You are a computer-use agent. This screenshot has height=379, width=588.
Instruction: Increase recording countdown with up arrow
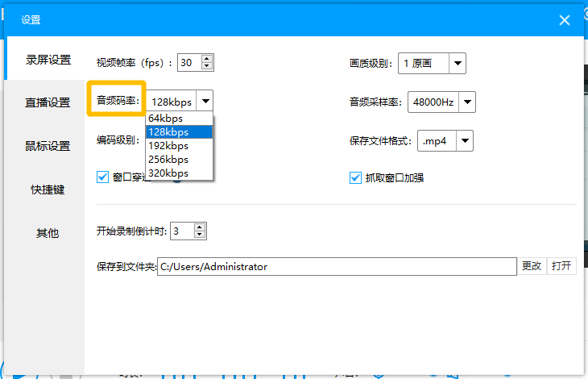(x=200, y=227)
